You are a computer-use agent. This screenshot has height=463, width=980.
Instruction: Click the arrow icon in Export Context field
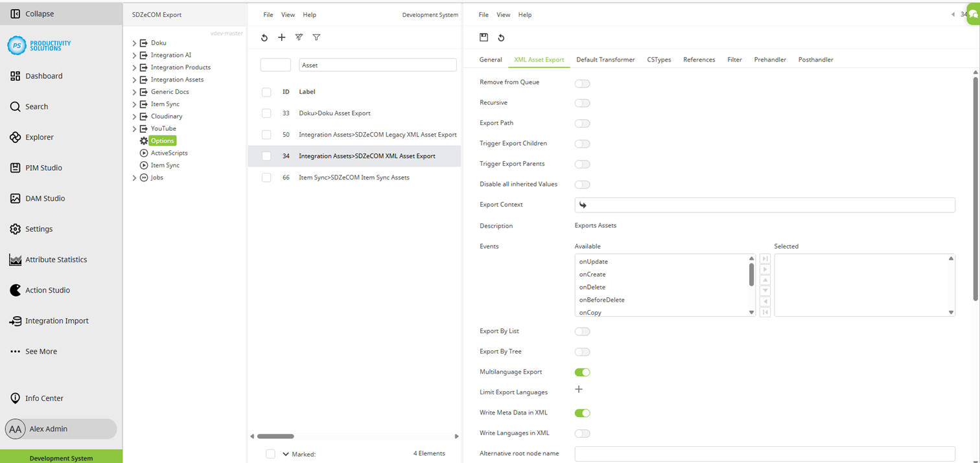(583, 205)
